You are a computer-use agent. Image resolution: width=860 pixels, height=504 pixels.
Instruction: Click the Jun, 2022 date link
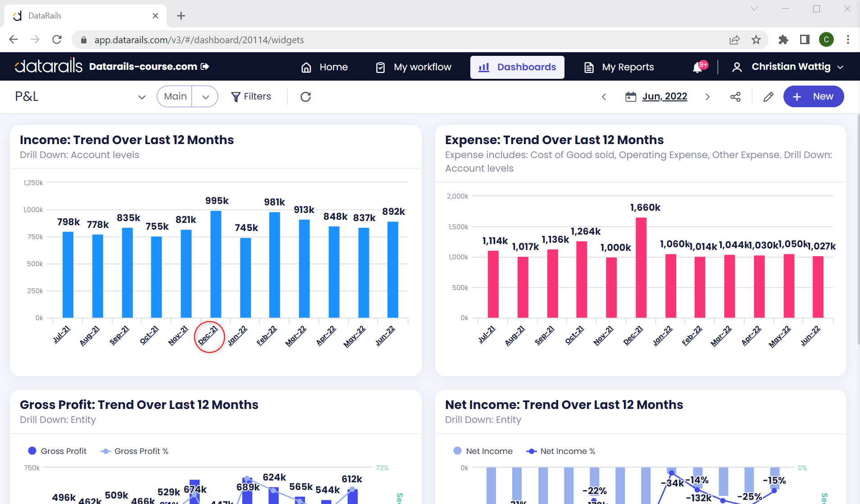(664, 96)
